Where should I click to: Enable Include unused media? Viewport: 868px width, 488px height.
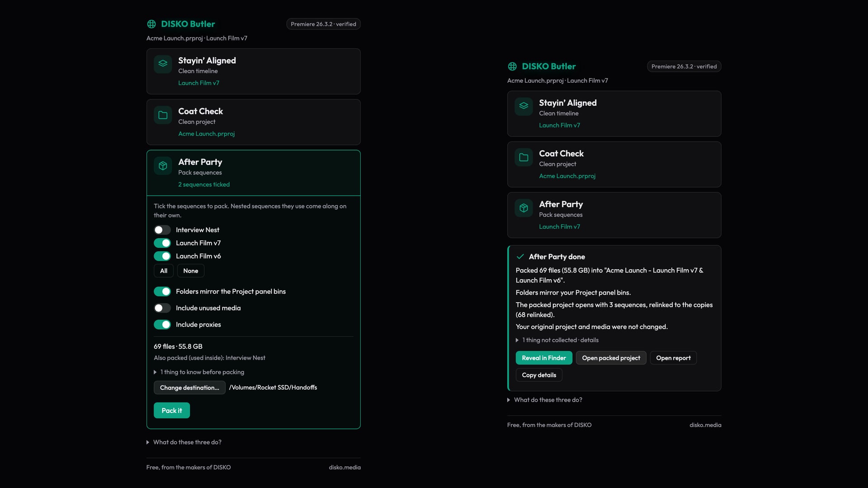(162, 308)
